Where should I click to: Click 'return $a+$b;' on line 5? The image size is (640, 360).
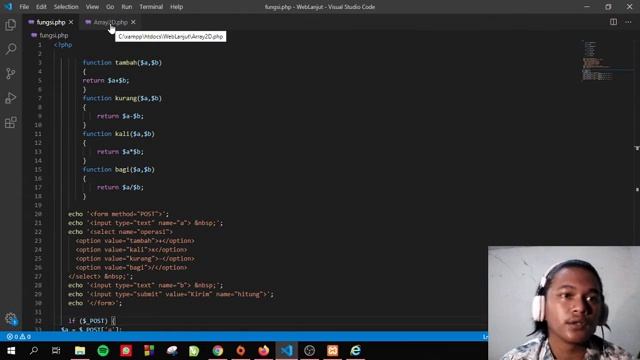point(106,80)
